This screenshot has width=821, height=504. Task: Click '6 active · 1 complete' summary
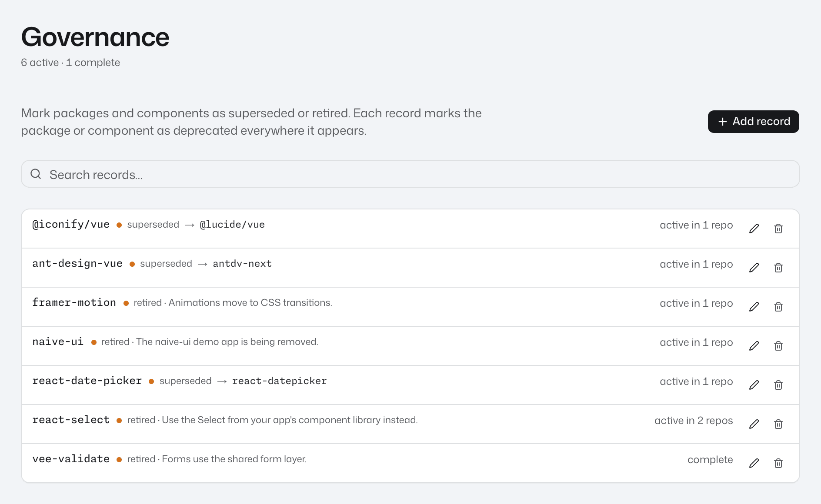[x=70, y=63]
